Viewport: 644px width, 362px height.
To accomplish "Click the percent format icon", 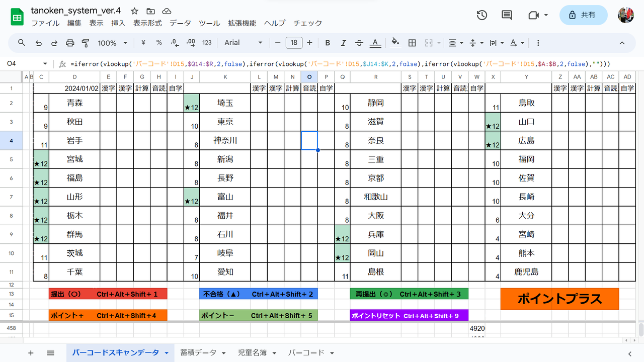I will 159,43.
